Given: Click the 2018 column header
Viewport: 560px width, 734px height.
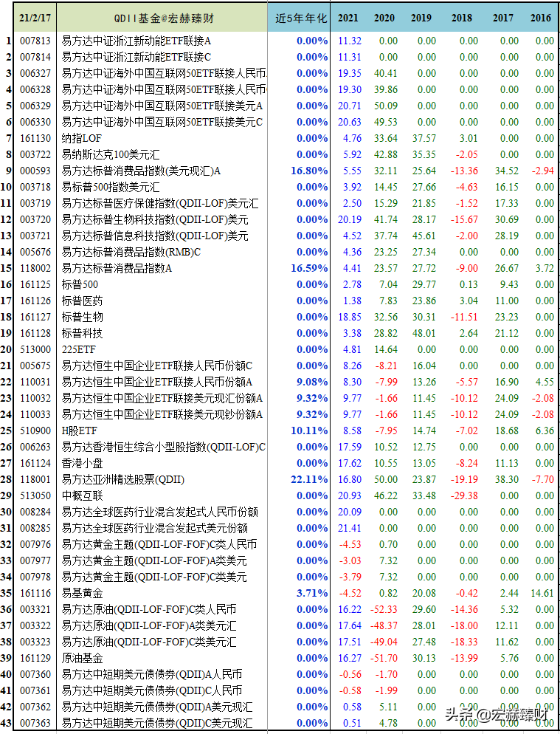Looking at the screenshot, I should pyautogui.click(x=462, y=18).
